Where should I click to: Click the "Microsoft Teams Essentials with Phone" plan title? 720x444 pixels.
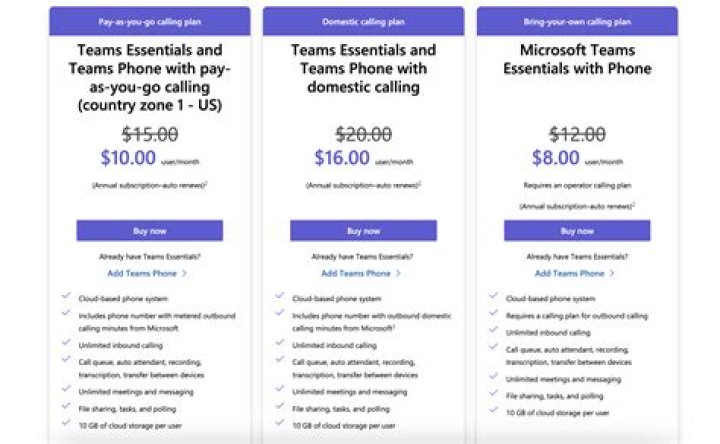pyautogui.click(x=577, y=59)
